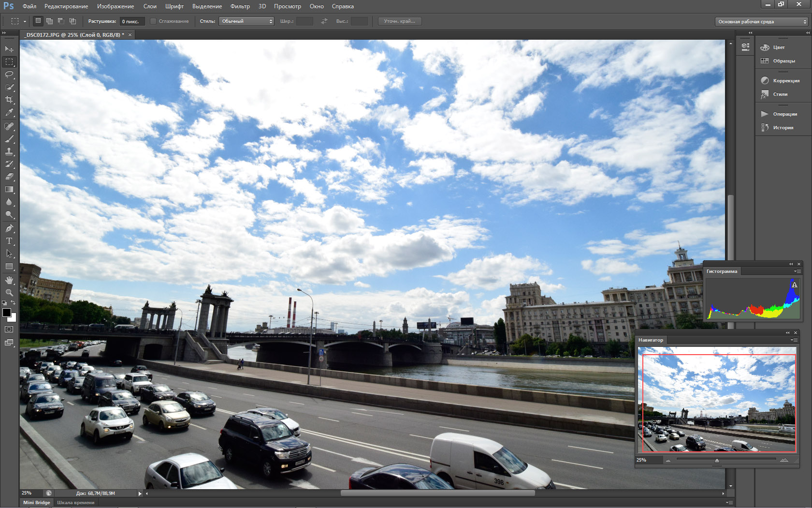Select the Eraser tool
The image size is (812, 508).
(9, 177)
